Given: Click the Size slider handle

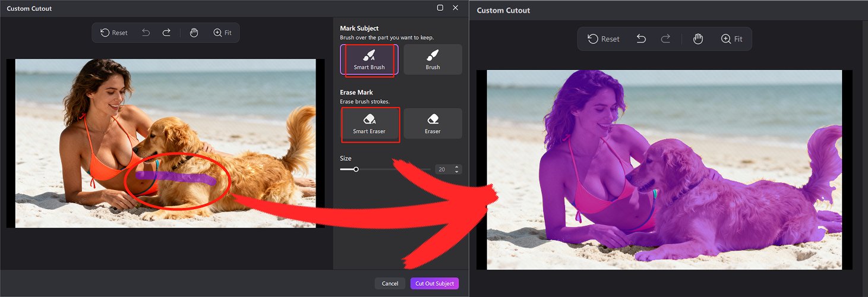Looking at the screenshot, I should [356, 169].
